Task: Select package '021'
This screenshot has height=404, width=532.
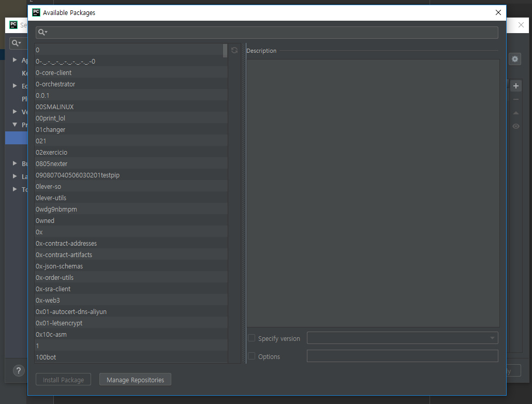Action: tap(131, 141)
